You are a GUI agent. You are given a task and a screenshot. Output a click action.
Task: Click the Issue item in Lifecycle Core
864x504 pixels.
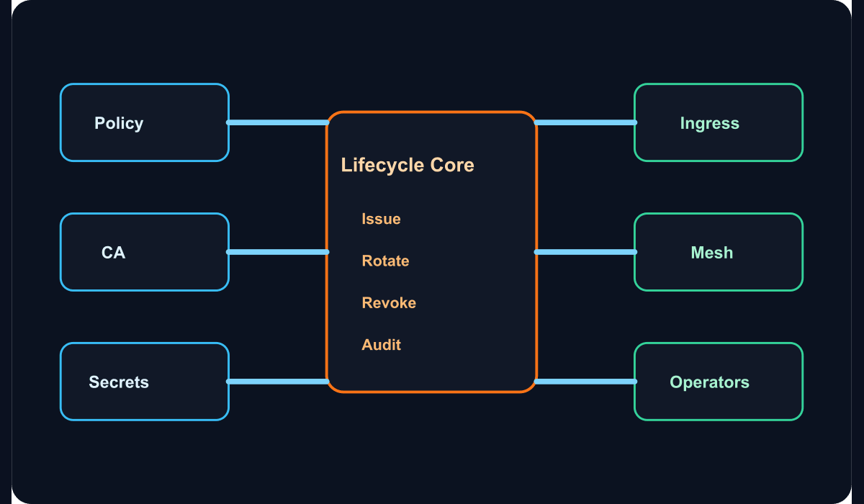click(381, 219)
